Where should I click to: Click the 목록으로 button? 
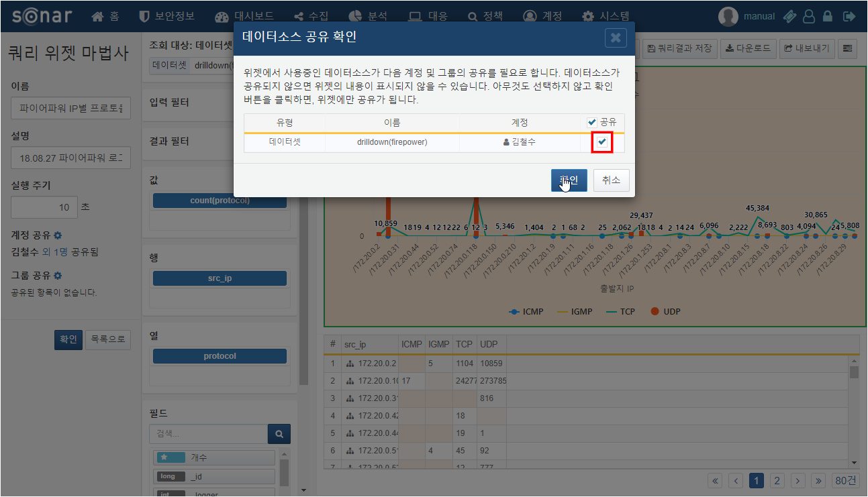tap(109, 339)
